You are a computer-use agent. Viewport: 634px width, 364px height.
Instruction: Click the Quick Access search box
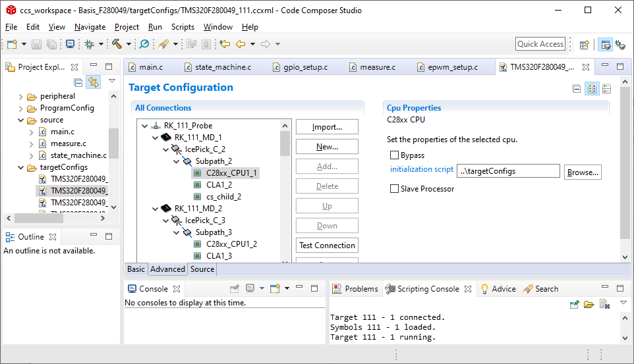pos(540,44)
